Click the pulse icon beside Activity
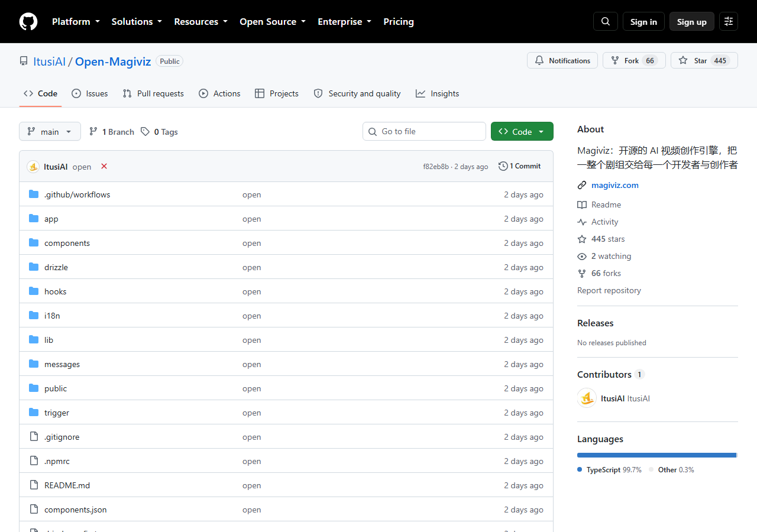 tap(582, 222)
